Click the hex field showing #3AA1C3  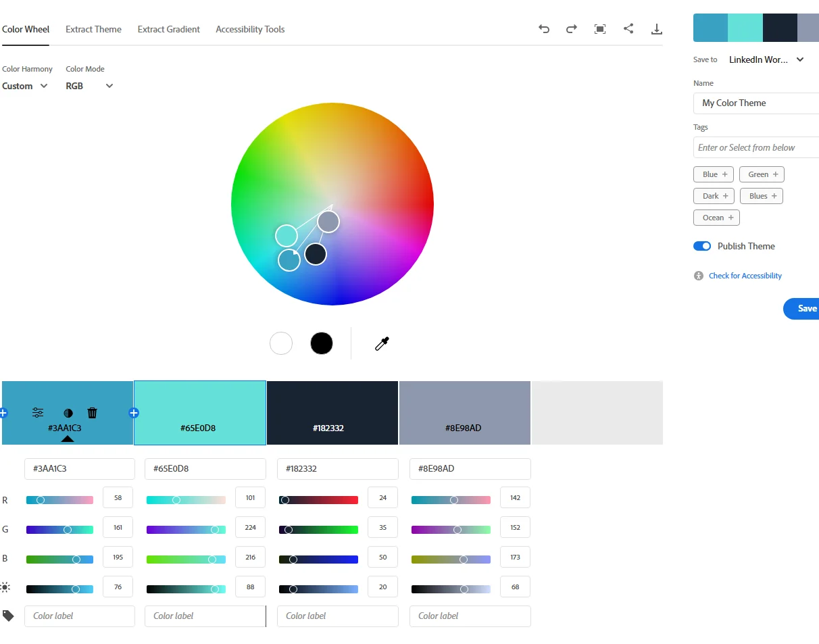(80, 468)
